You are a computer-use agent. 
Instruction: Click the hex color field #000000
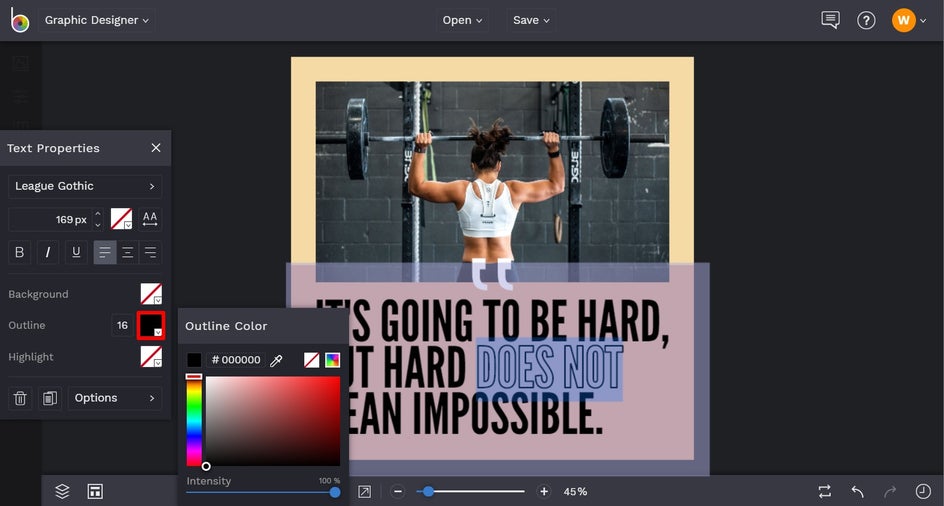click(x=236, y=360)
